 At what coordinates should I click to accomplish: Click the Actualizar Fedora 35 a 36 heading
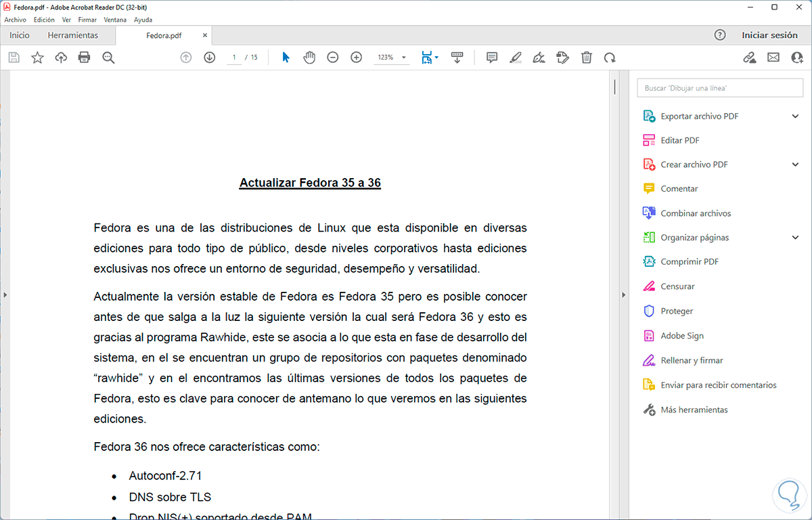tap(310, 183)
